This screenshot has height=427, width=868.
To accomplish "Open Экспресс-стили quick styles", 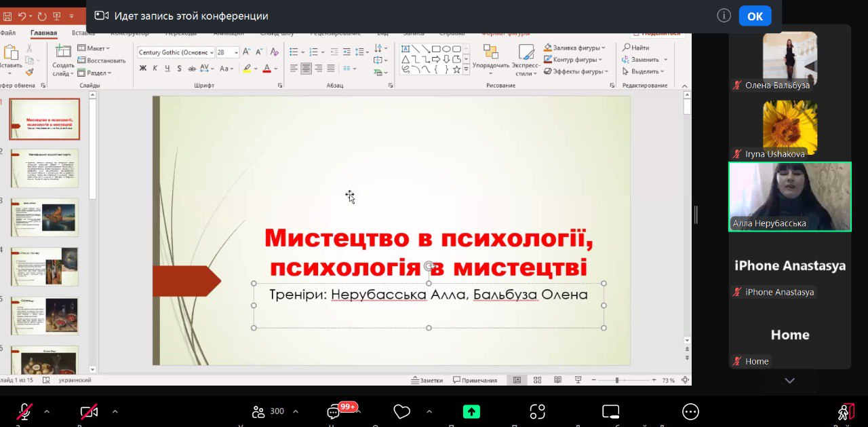I will pyautogui.click(x=526, y=60).
